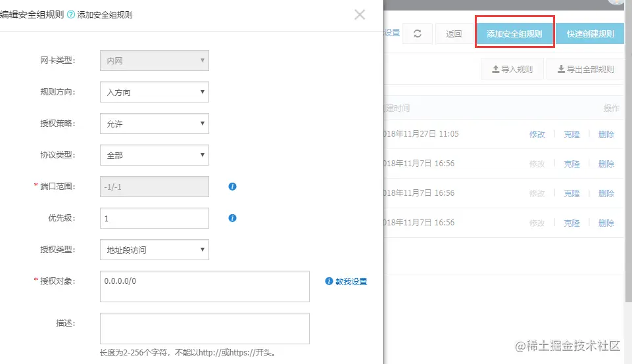Screen dimensions: 632x364
Task: Open the 规则方向 dropdown
Action: coord(155,92)
